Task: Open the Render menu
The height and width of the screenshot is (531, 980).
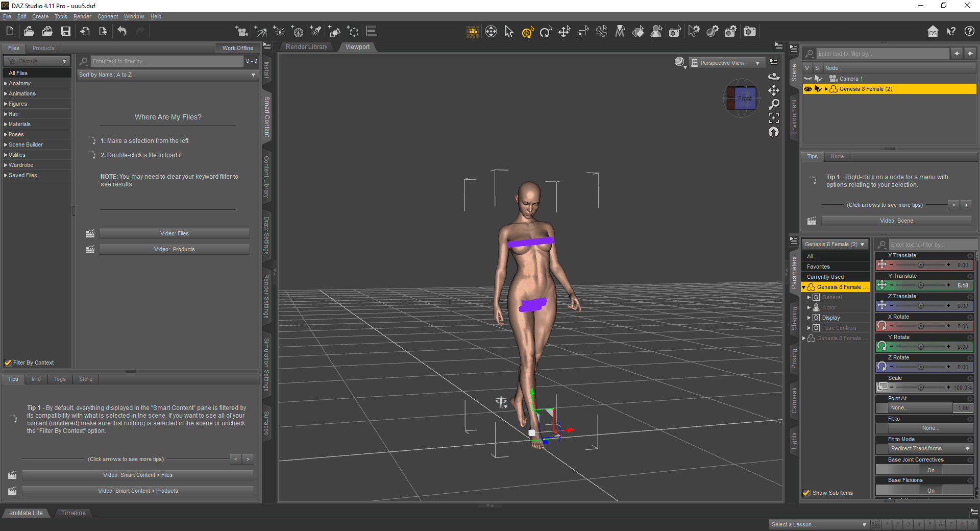Action: coord(82,16)
